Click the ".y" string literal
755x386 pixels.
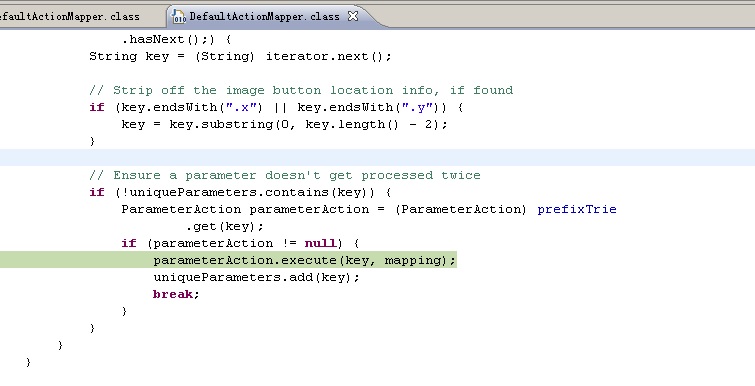417,107
